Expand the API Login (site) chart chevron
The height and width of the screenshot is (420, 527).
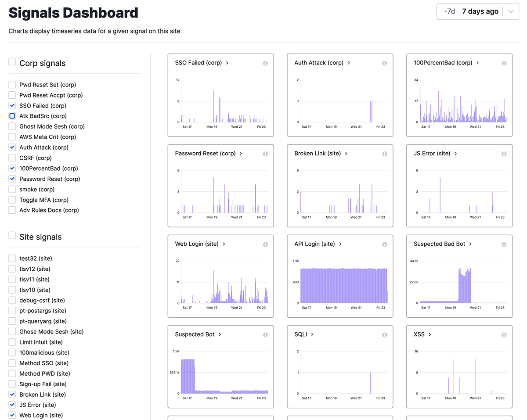click(x=340, y=244)
